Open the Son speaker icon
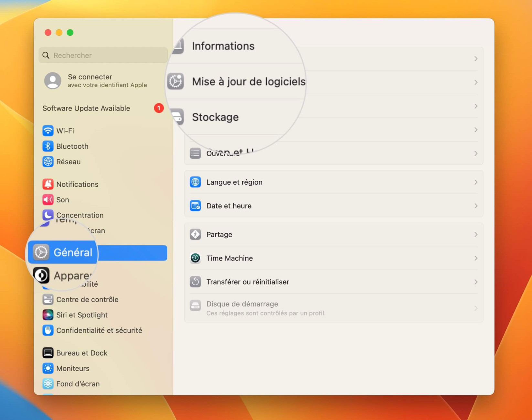This screenshot has height=420, width=532. [x=48, y=200]
